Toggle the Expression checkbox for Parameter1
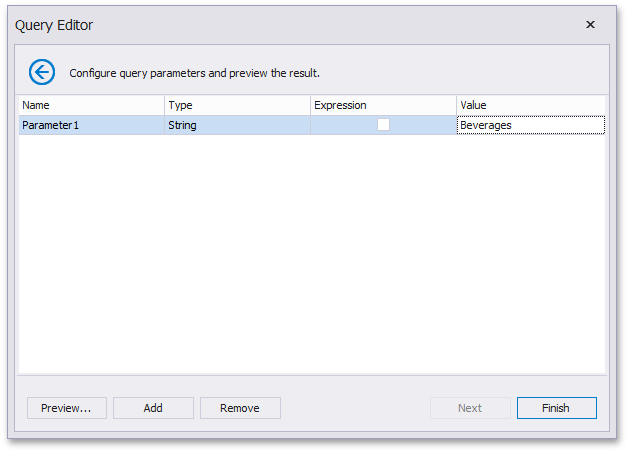The width and height of the screenshot is (630, 454). pos(383,125)
